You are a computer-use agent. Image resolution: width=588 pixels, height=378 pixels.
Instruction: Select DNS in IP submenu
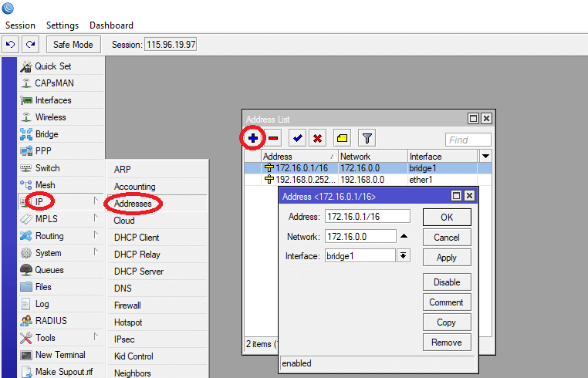click(157, 289)
